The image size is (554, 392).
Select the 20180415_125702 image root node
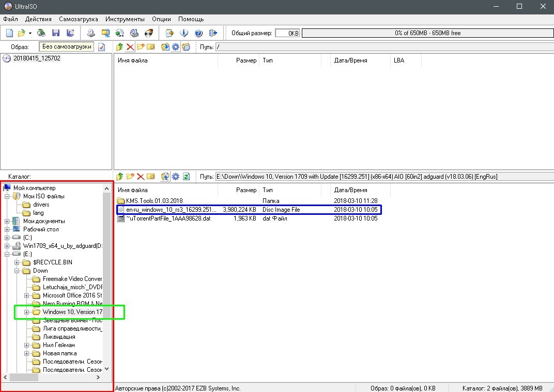(x=37, y=58)
